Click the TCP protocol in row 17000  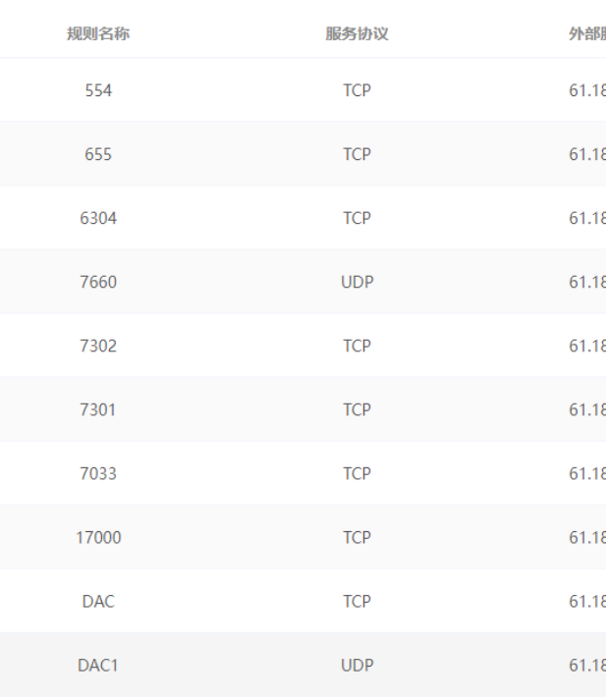click(x=357, y=537)
